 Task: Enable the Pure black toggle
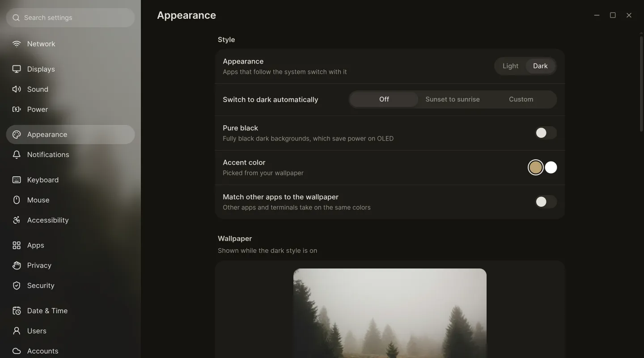546,133
